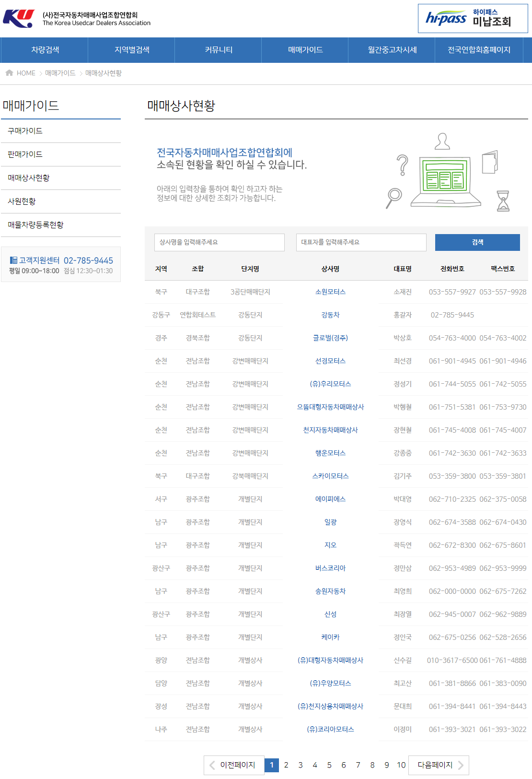Click the 이전페이지 button
Screen dimensions: 532x779
click(x=234, y=765)
